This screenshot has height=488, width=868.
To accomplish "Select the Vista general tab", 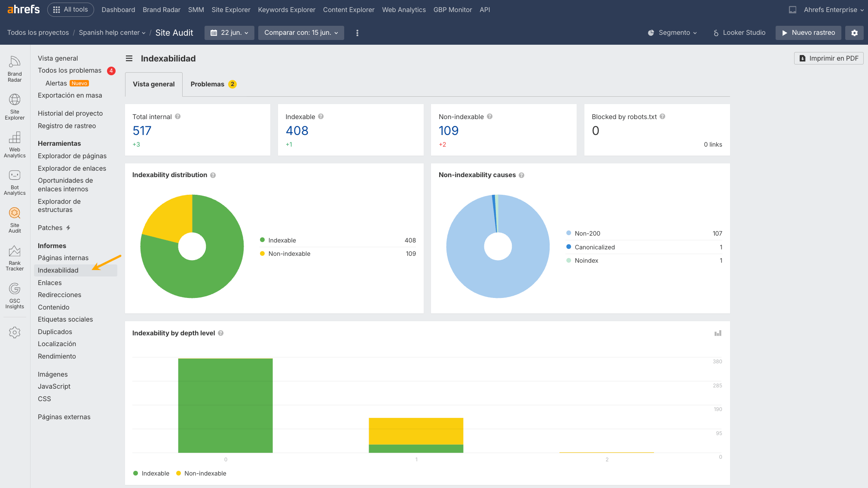I will point(154,84).
